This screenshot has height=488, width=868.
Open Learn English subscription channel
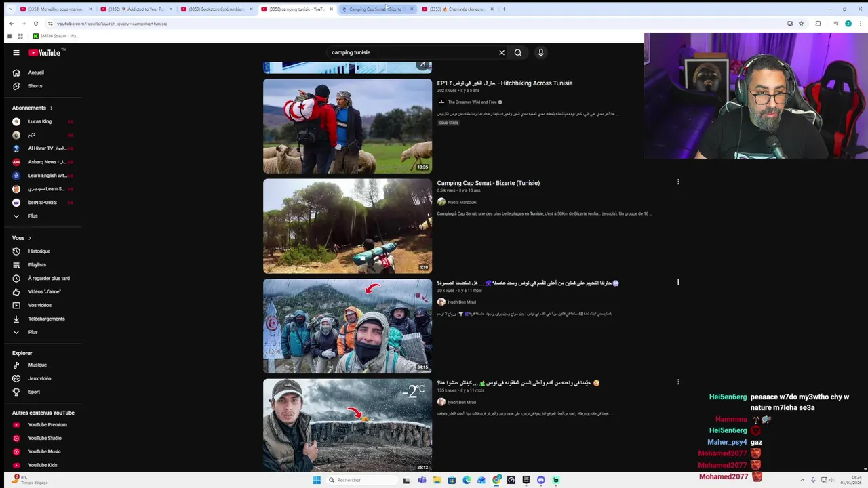click(x=42, y=176)
